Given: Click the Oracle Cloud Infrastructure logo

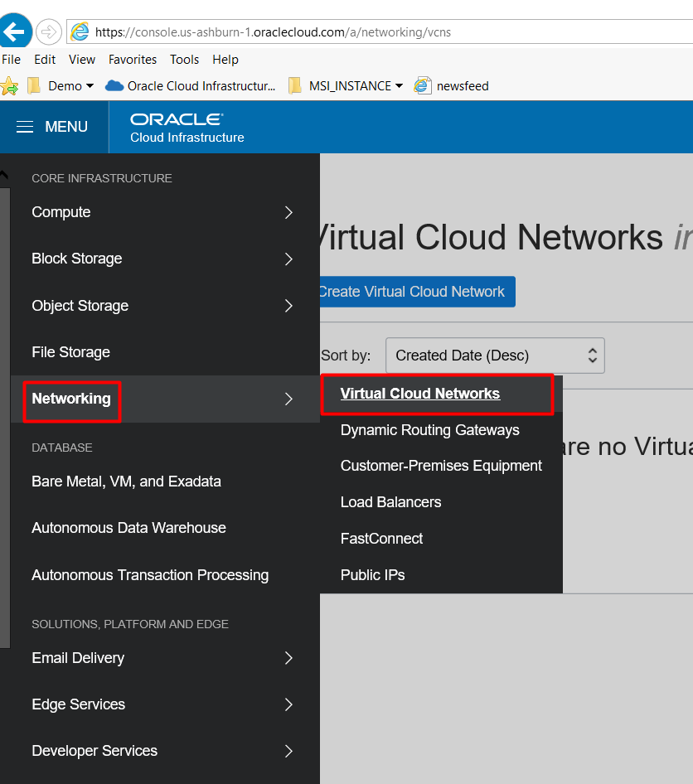Looking at the screenshot, I should click(x=187, y=128).
